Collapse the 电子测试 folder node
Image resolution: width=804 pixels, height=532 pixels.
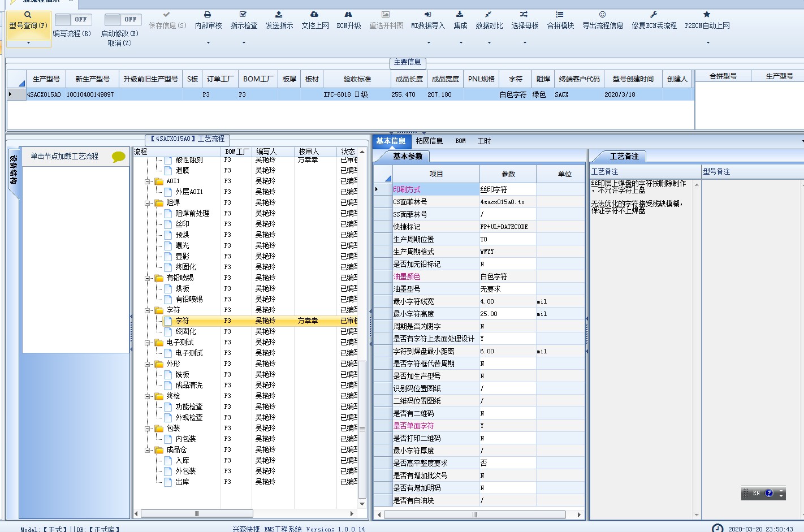pos(148,343)
